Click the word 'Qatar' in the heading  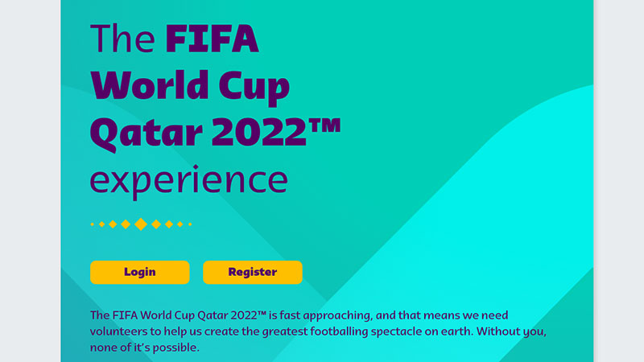pyautogui.click(x=147, y=133)
